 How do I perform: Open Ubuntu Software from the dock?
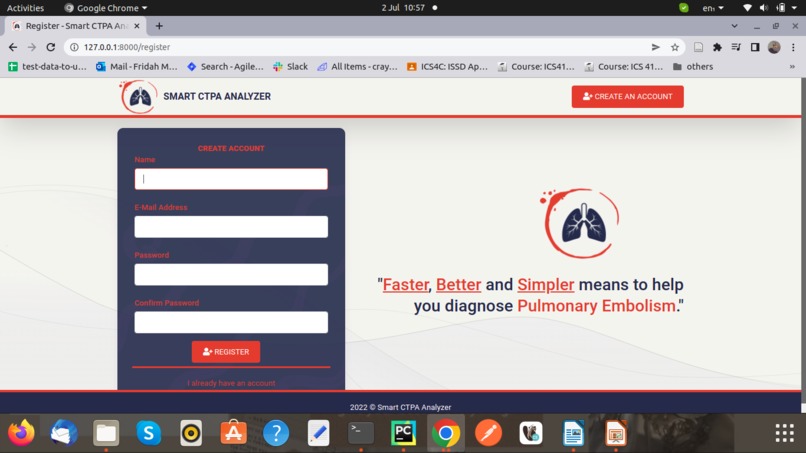[x=233, y=433]
